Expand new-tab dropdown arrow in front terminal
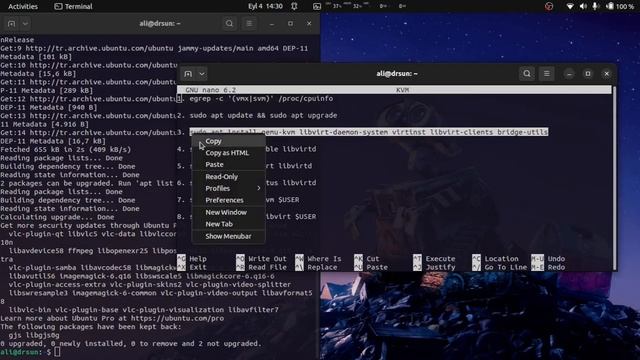The height and width of the screenshot is (360, 640). (x=202, y=74)
